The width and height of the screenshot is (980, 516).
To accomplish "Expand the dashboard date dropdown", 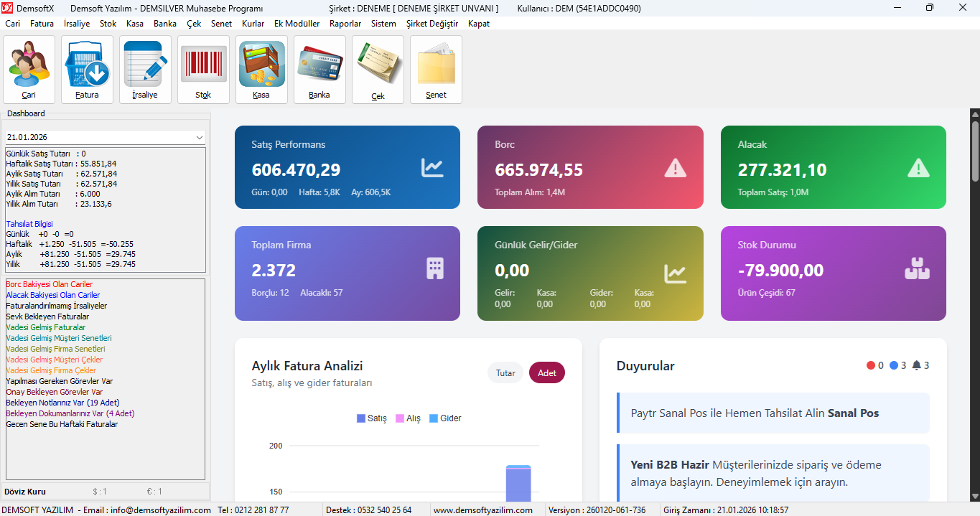I will [199, 137].
